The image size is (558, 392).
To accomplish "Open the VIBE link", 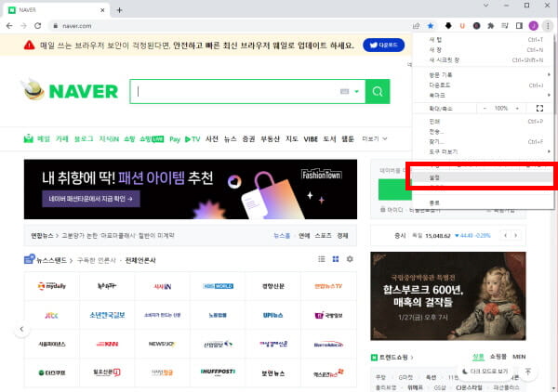I will tap(311, 138).
